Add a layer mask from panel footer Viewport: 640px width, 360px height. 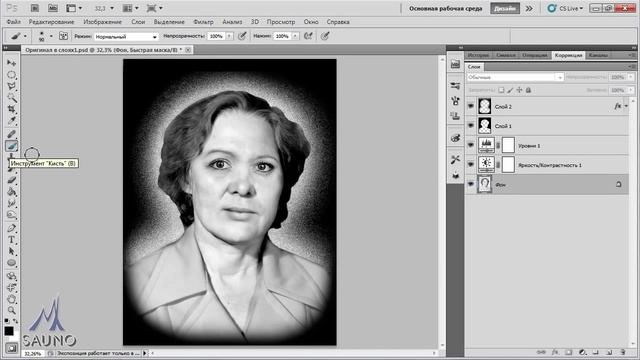pos(569,352)
